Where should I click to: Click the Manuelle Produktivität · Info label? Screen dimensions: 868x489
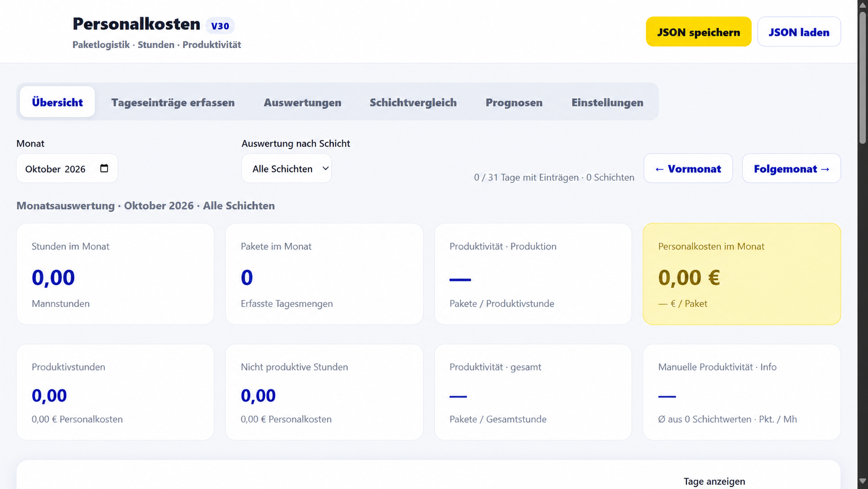(717, 367)
